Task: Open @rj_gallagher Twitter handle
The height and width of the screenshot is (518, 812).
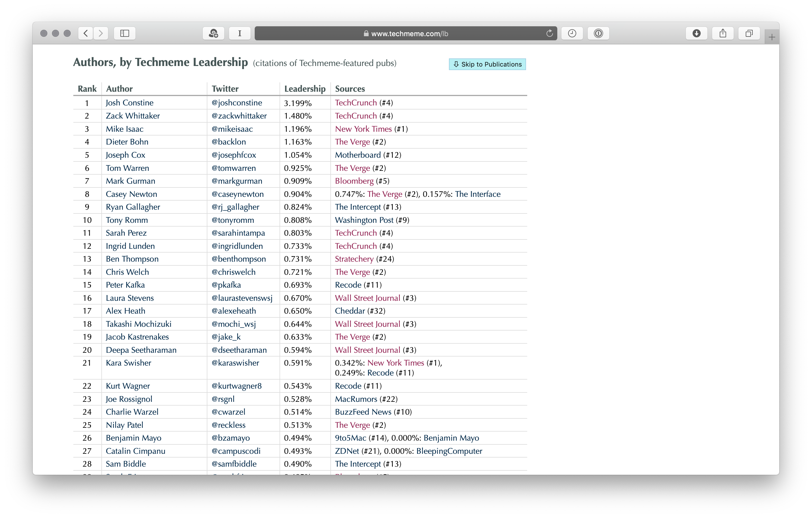Action: [235, 207]
